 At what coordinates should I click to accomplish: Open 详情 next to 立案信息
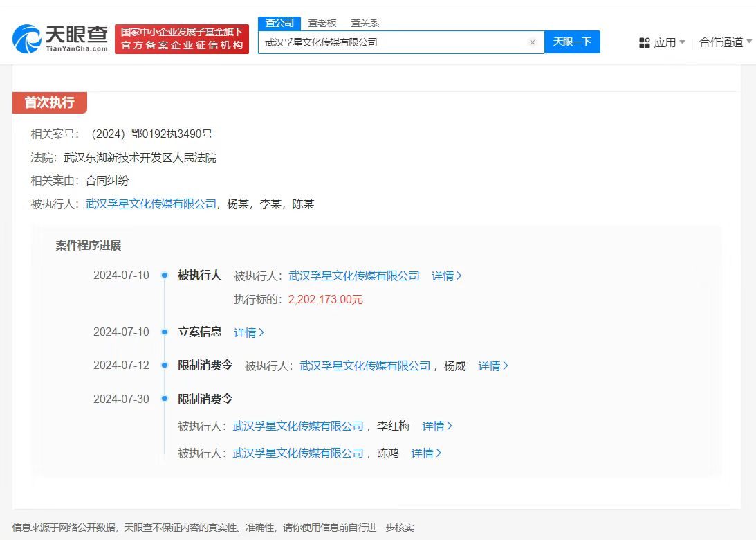(x=248, y=332)
